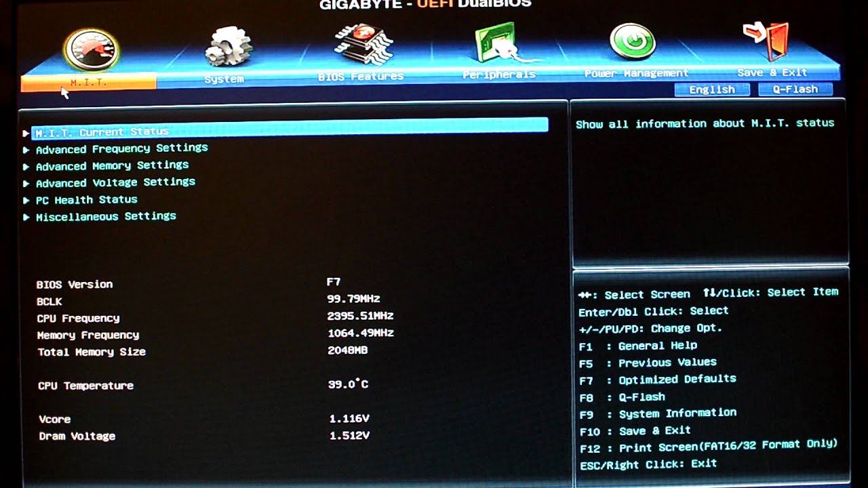
Task: Click the F8 Q-Flash help line
Action: pyautogui.click(x=623, y=397)
